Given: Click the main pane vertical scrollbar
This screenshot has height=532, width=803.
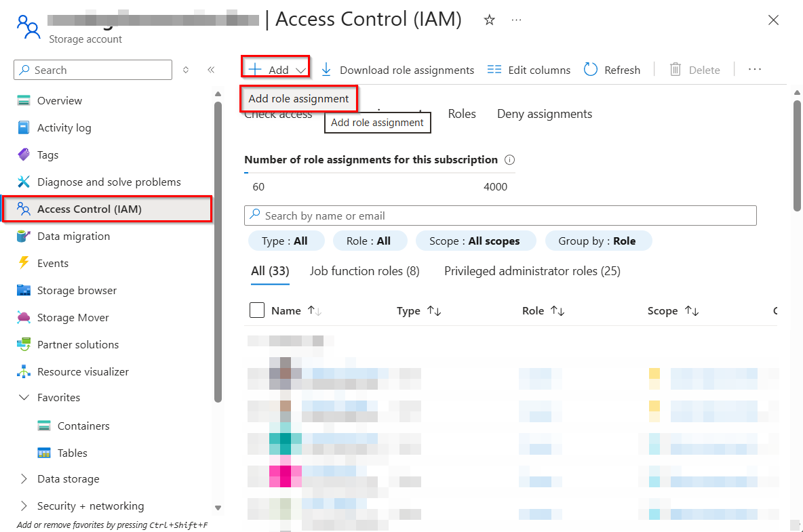Looking at the screenshot, I should click(x=797, y=156).
